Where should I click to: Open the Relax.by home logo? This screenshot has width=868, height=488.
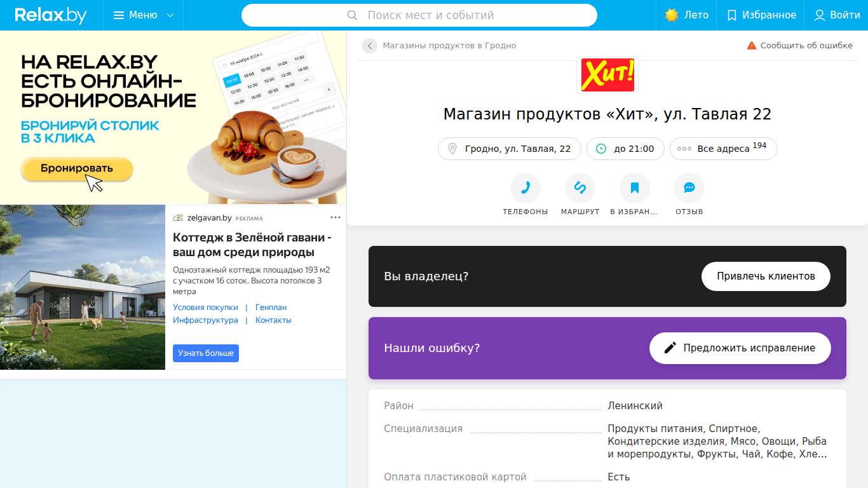[51, 15]
